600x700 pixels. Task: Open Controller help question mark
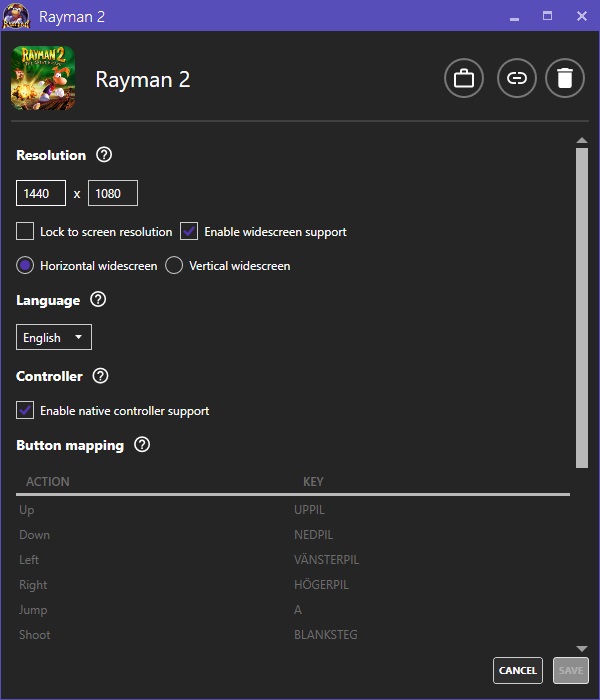[100, 376]
